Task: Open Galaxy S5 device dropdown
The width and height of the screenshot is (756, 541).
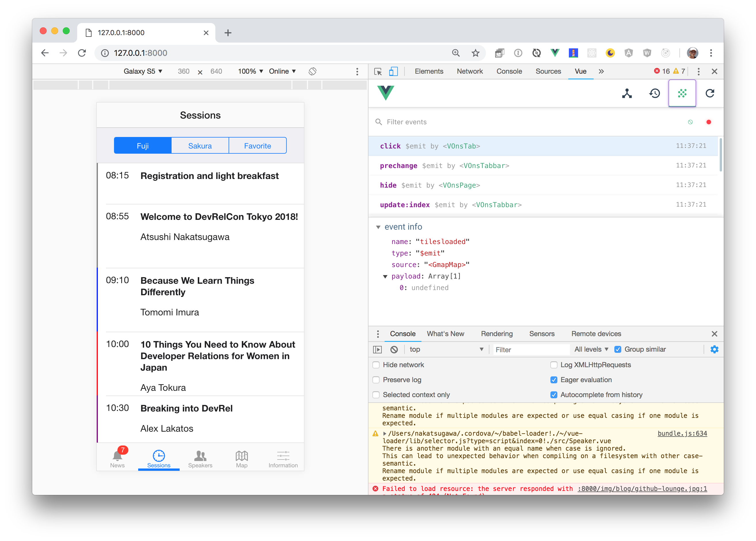Action: [x=143, y=71]
